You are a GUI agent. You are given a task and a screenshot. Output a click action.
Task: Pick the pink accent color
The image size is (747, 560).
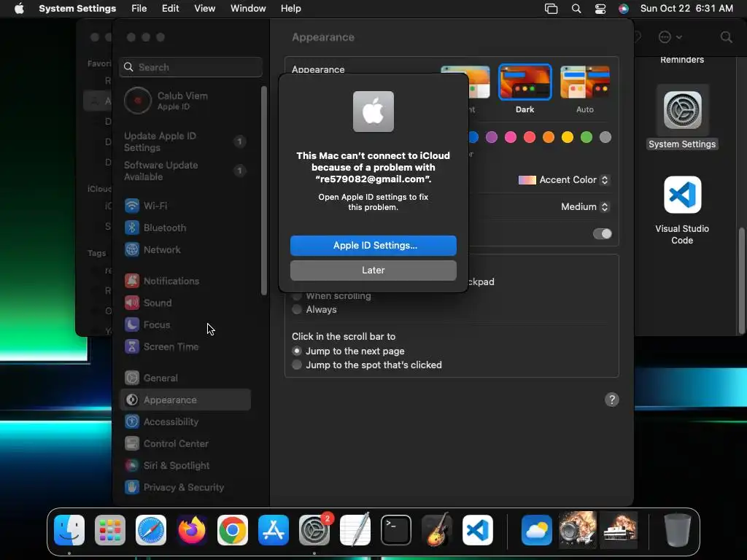511,137
